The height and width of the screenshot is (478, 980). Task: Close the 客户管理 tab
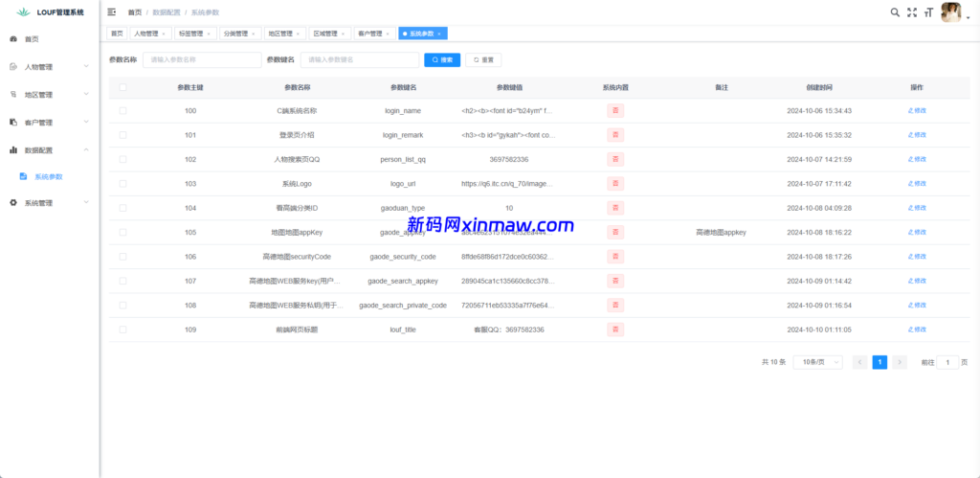[389, 34]
